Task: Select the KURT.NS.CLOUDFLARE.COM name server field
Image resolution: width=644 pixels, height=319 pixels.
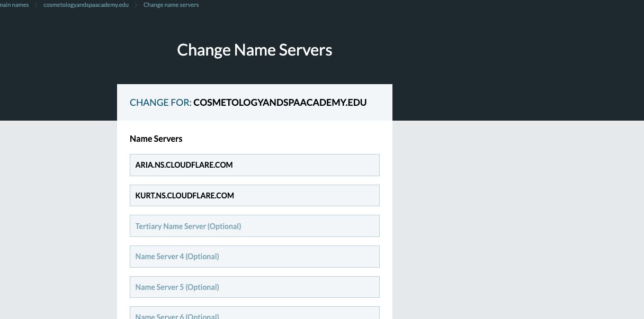Action: (255, 196)
